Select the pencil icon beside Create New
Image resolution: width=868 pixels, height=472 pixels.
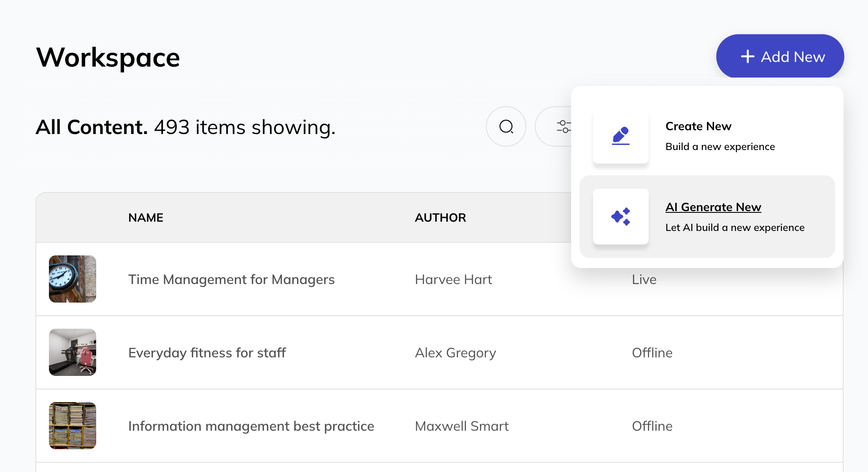coord(620,137)
